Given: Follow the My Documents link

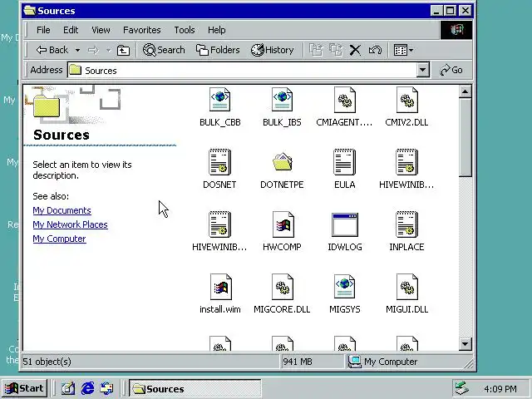Looking at the screenshot, I should click(62, 210).
